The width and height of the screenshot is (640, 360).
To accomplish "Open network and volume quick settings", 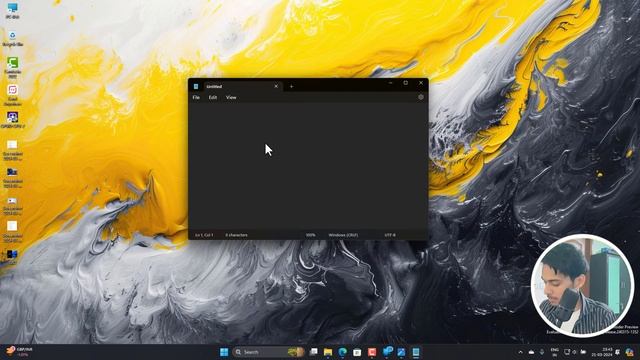I will [575, 352].
